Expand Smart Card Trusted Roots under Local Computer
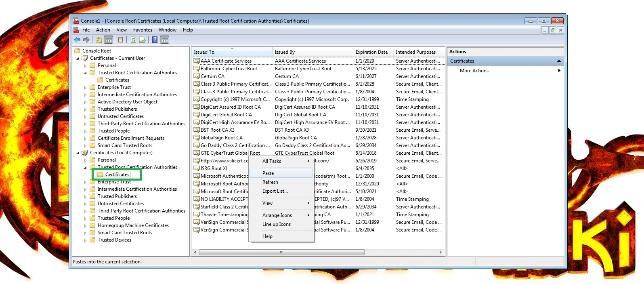Screen dimensions: 644x284 [x=85, y=233]
